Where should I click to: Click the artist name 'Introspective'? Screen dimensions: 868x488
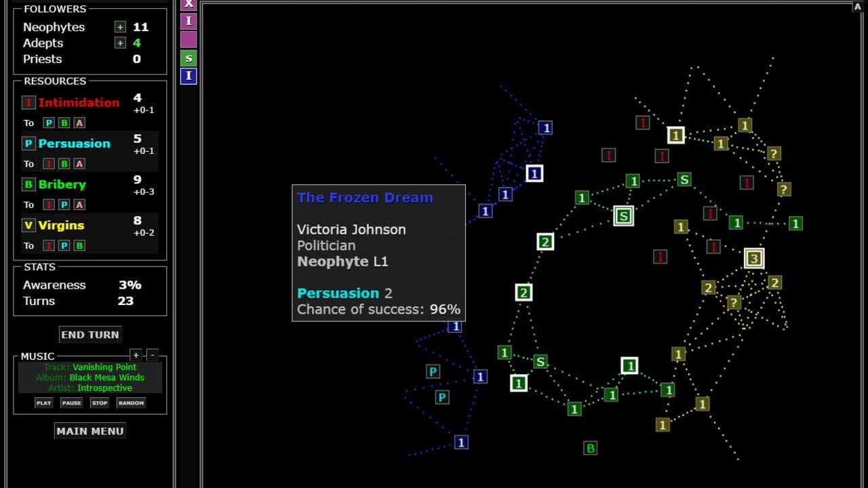click(x=104, y=388)
